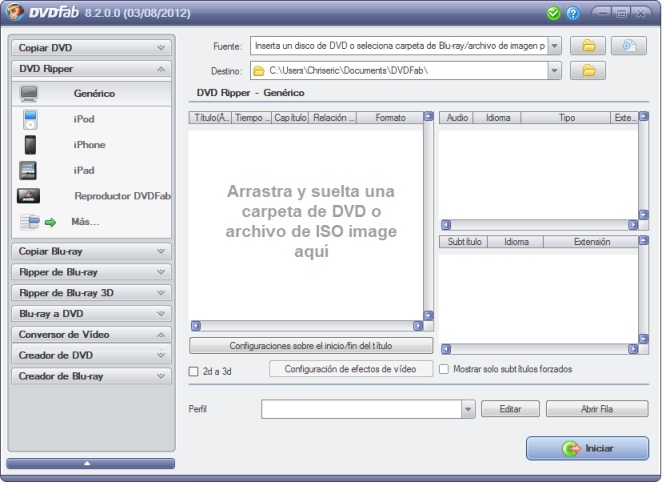Screen dimensions: 662x482
Task: Click the title list horizontal scrollbar track
Action: coord(307,326)
